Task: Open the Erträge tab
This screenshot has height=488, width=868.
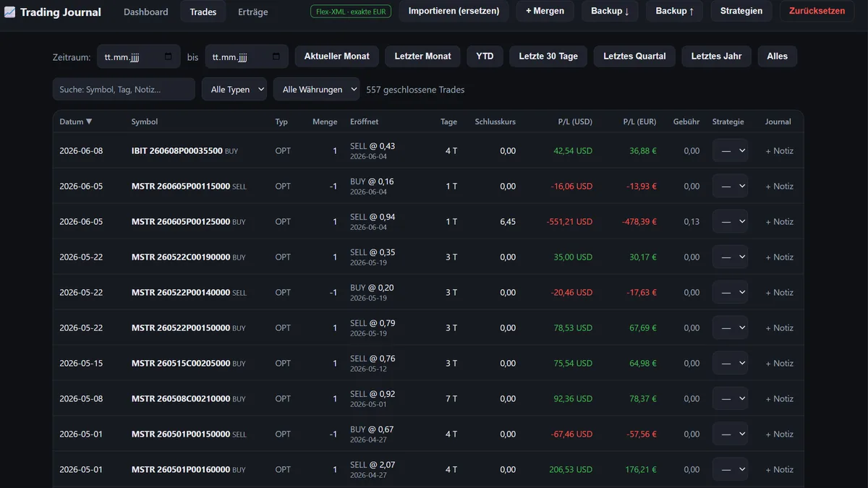Action: coord(253,12)
